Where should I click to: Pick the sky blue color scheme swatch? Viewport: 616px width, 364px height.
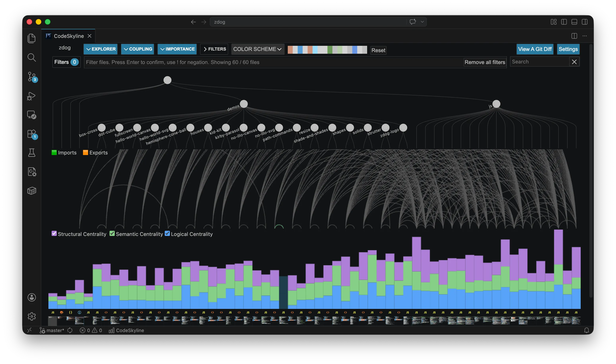tap(315, 50)
